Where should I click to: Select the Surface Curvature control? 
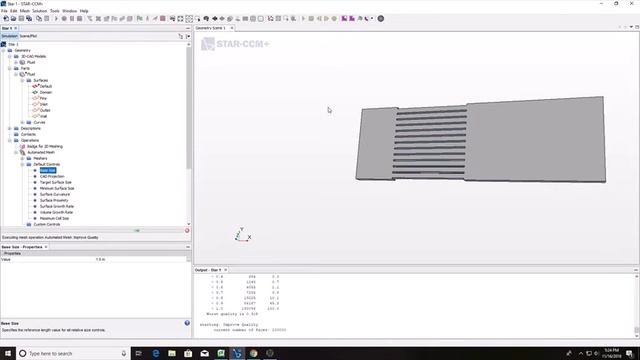(55, 194)
